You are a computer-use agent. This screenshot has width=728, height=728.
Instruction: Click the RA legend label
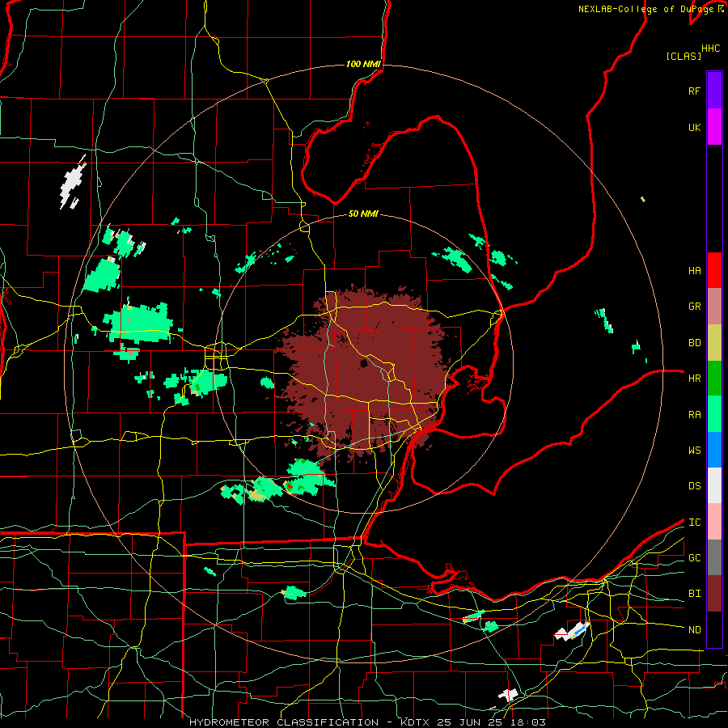(694, 415)
